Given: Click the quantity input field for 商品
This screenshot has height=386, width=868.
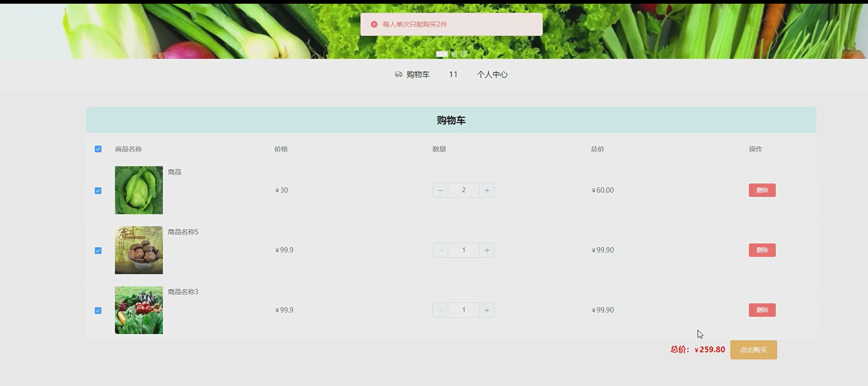Looking at the screenshot, I should tap(464, 190).
